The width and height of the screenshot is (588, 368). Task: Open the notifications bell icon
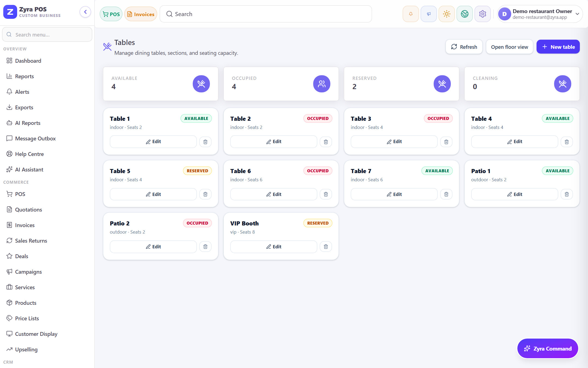pos(411,14)
